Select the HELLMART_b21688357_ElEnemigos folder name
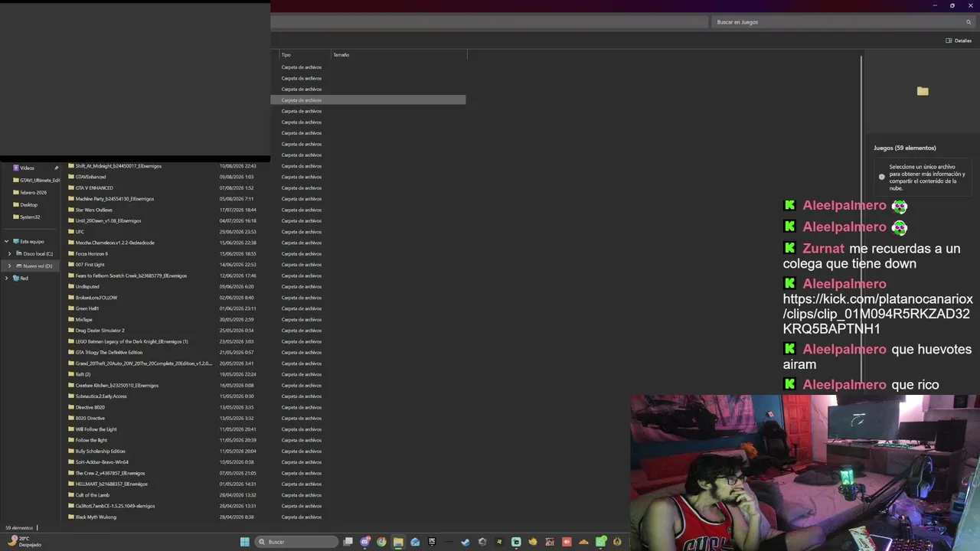 (112, 484)
